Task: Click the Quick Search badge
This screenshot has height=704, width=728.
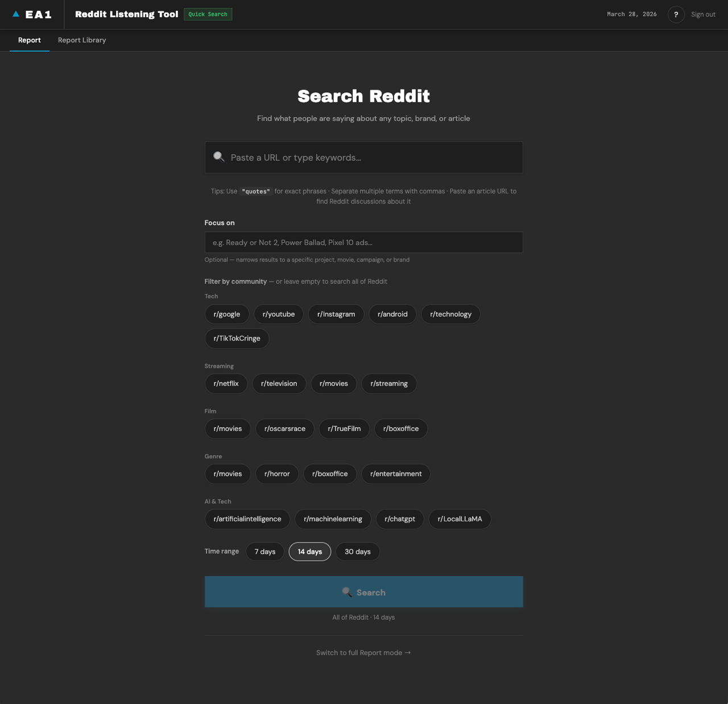Action: (x=208, y=14)
